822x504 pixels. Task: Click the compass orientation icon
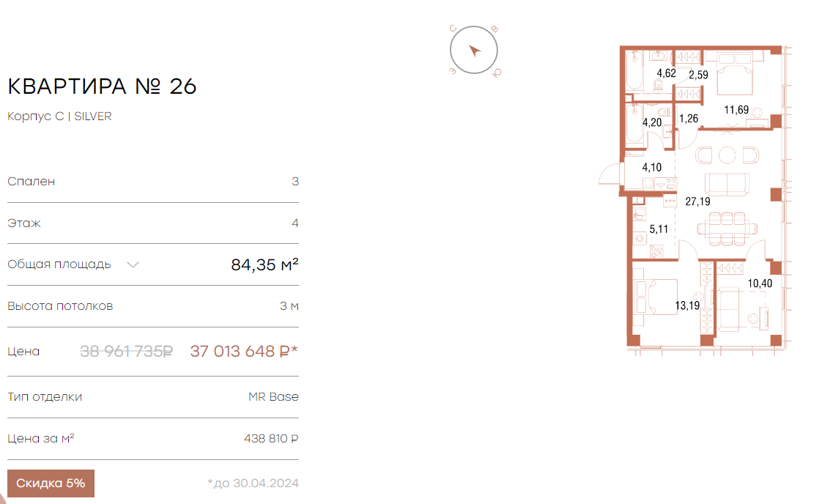(474, 51)
